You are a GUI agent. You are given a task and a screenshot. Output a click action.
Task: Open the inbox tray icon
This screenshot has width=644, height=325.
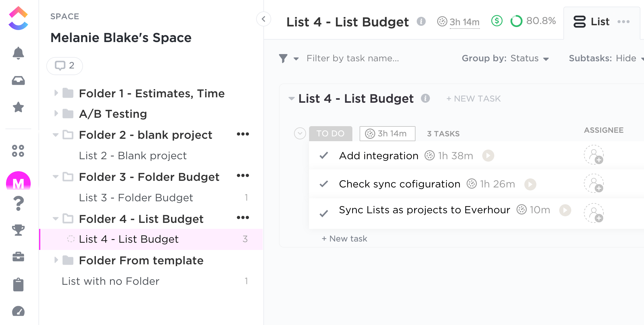18,80
